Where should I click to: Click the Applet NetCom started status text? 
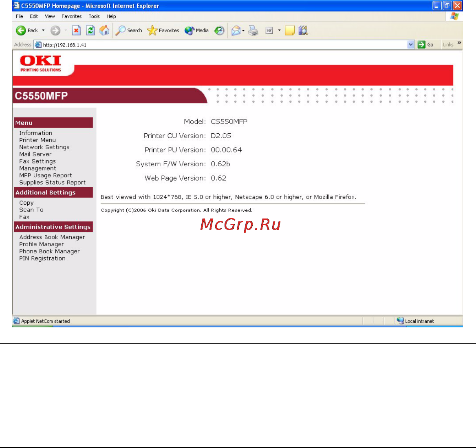pyautogui.click(x=46, y=321)
